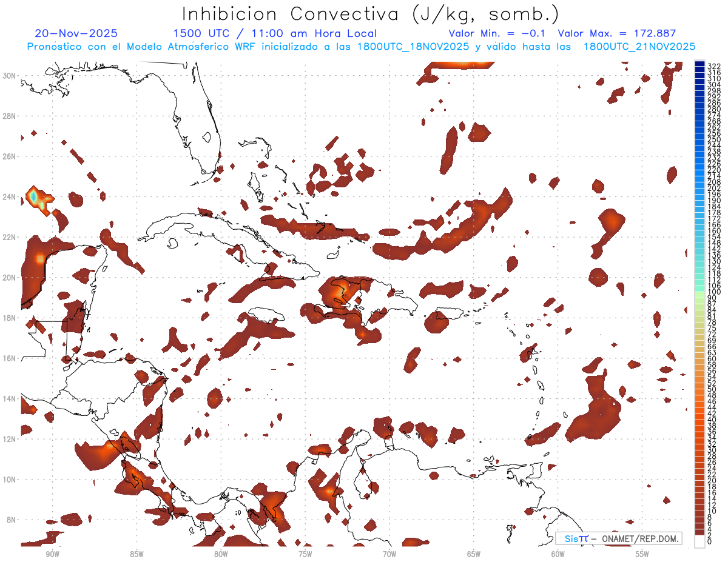The width and height of the screenshot is (728, 562).
Task: Click the colorbar value '0'
Action: (710, 541)
